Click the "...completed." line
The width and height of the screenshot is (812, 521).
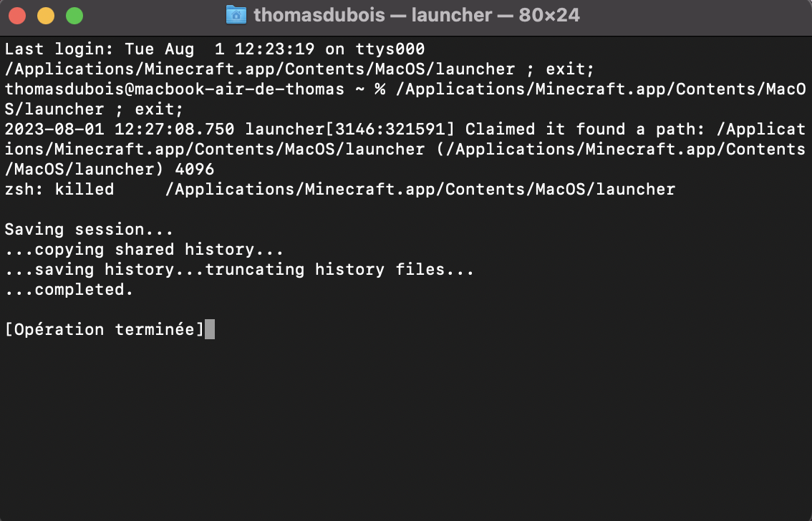69,290
